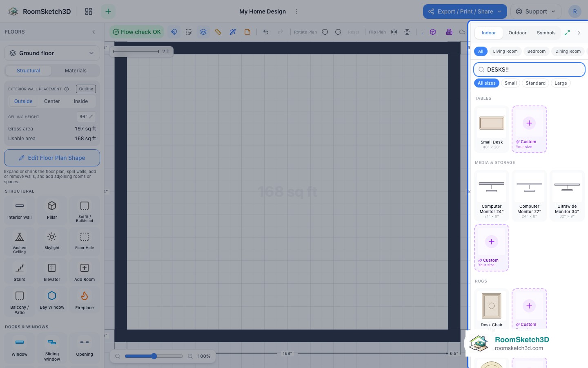588x368 pixels.
Task: Open the 3D cube view
Action: [433, 32]
